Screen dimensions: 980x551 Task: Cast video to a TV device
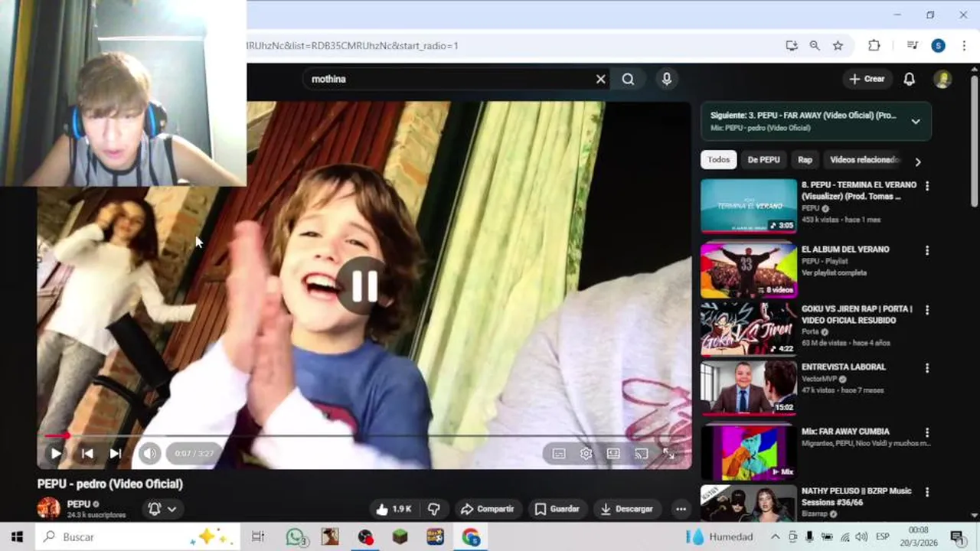[x=641, y=454]
